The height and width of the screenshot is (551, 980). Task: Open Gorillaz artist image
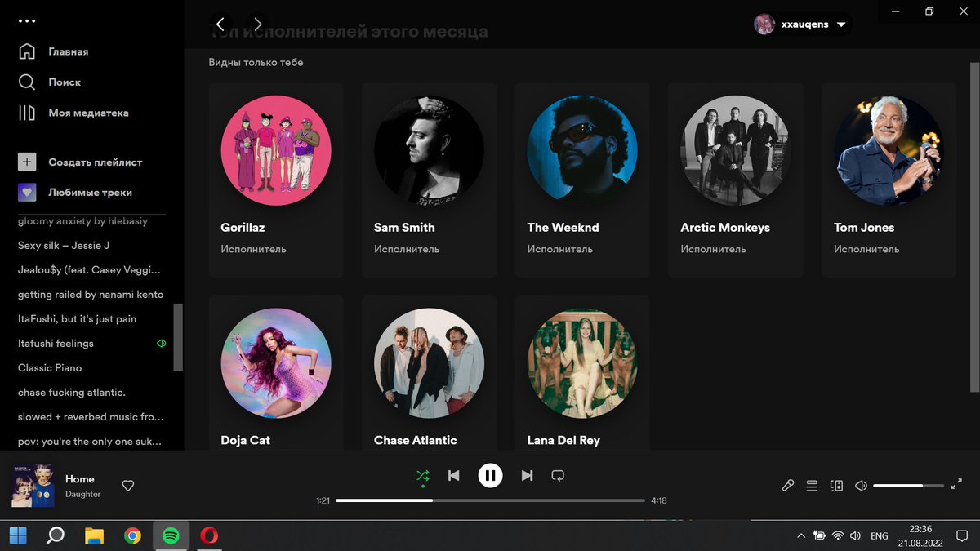[x=276, y=150]
